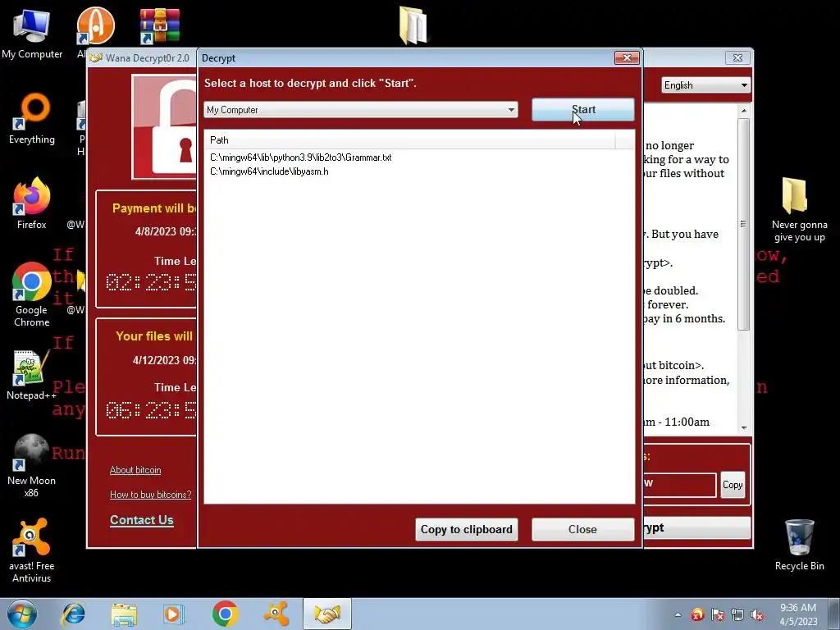Click the avast tray icon
This screenshot has height=630, width=840.
tap(697, 614)
